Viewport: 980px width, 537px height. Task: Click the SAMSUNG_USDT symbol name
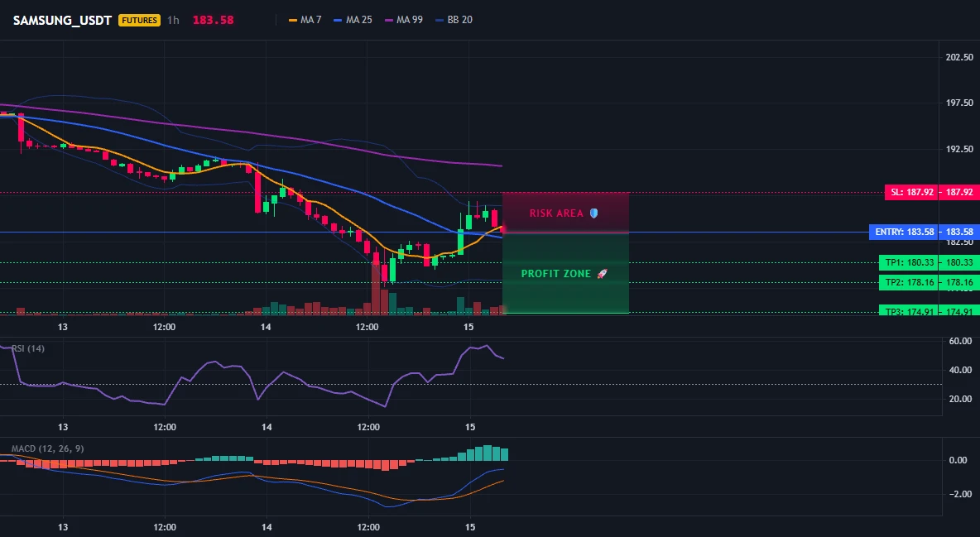point(63,20)
